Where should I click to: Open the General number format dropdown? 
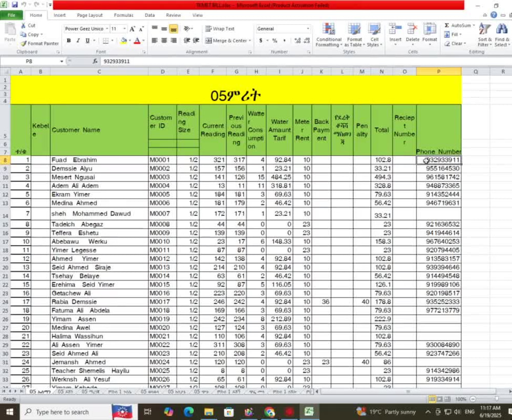coord(308,29)
